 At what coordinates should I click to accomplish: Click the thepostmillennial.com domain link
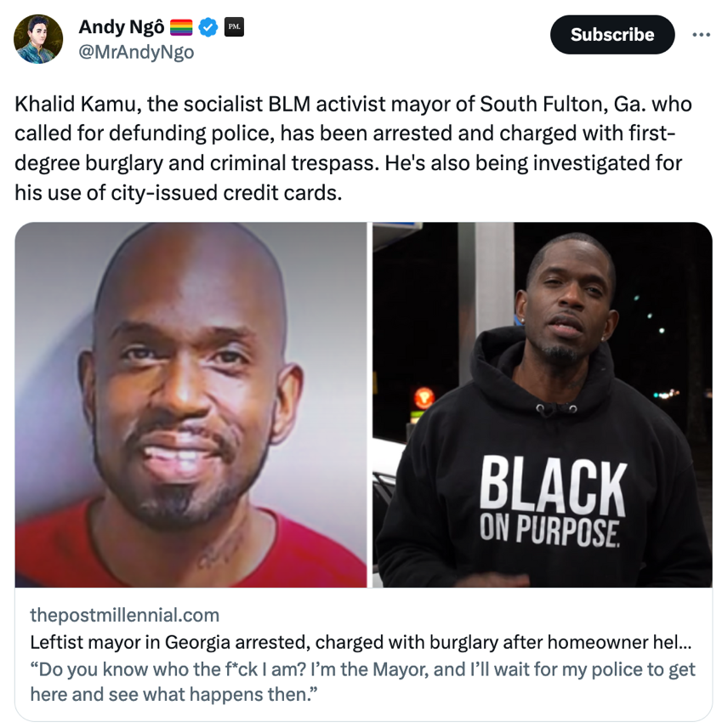pyautogui.click(x=124, y=615)
